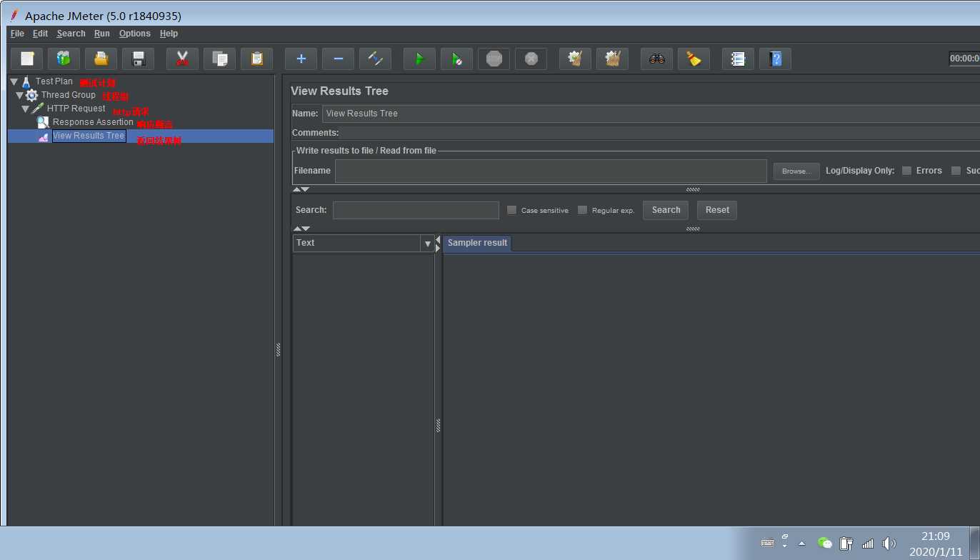Viewport: 980px width, 560px height.
Task: Click the Stop test octagon icon
Action: pyautogui.click(x=494, y=59)
